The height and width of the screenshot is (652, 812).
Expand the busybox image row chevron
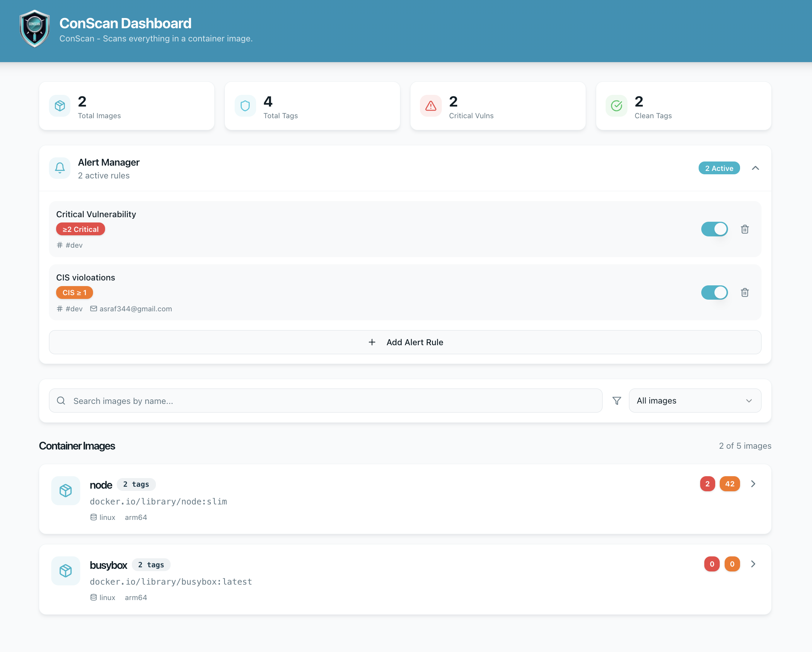click(x=753, y=564)
